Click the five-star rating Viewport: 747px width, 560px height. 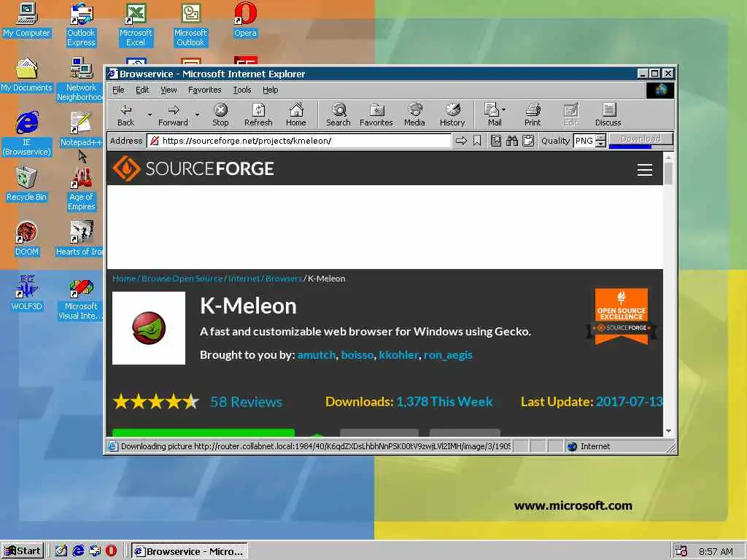tap(156, 402)
